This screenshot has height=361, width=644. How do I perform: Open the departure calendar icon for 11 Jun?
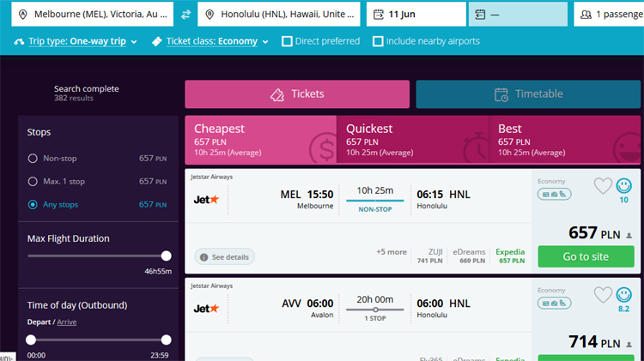click(x=378, y=15)
